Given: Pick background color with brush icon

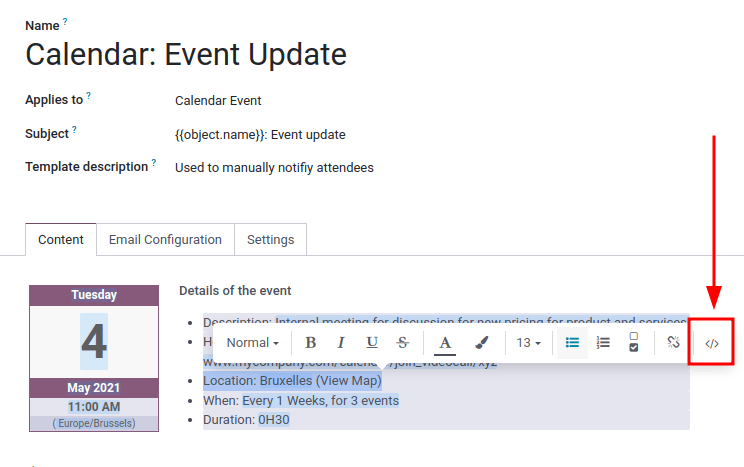Looking at the screenshot, I should (481, 343).
